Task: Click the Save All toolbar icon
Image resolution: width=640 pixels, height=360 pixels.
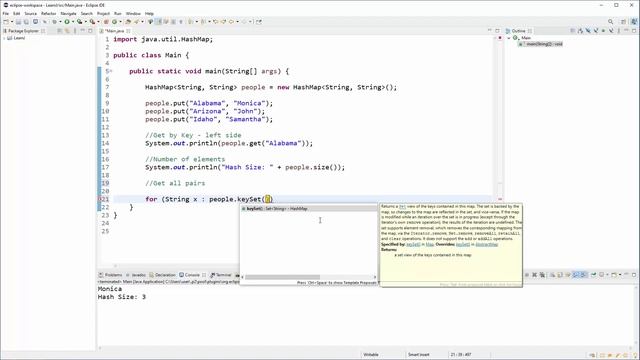Action: tap(26, 22)
